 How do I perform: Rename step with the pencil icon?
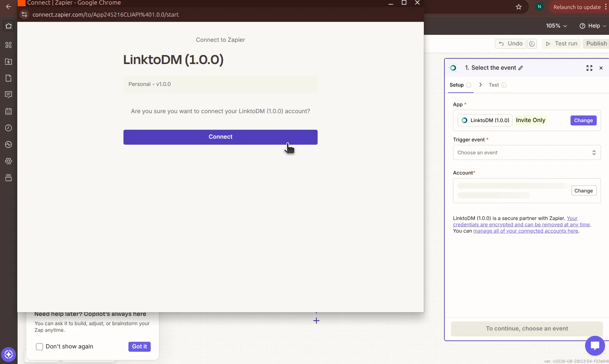click(x=521, y=68)
